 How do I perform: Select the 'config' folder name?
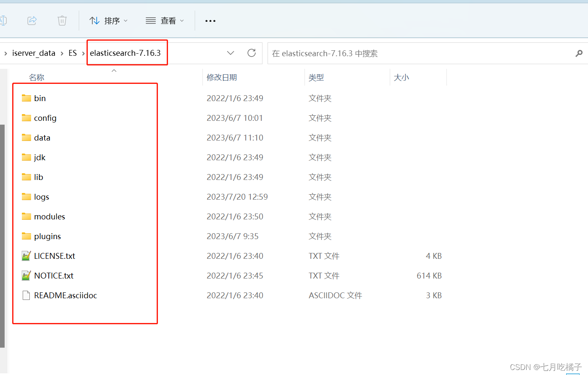pyautogui.click(x=45, y=118)
